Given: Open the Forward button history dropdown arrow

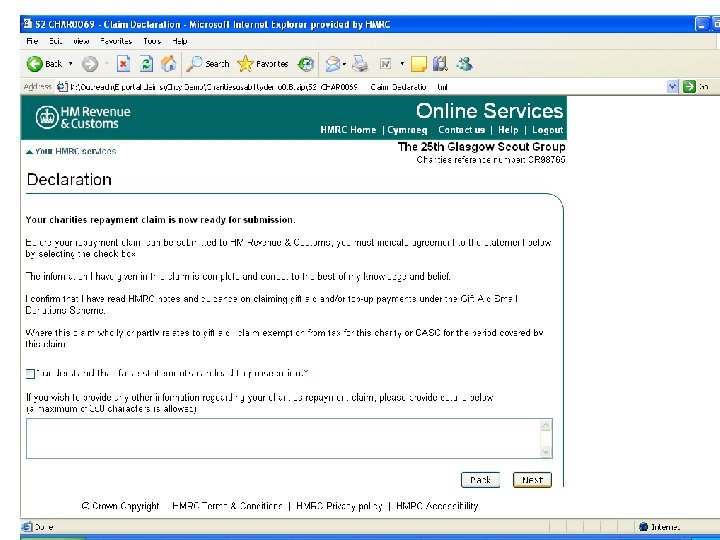Looking at the screenshot, I should click(x=107, y=64).
